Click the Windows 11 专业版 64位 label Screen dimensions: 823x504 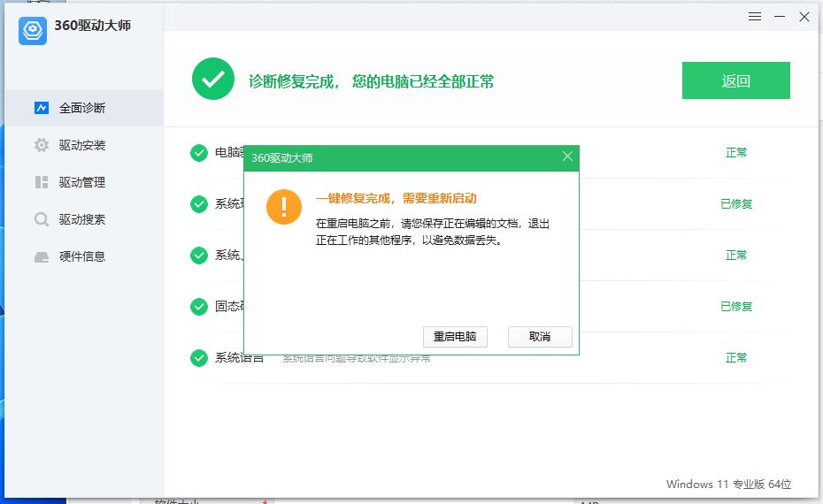click(x=728, y=484)
